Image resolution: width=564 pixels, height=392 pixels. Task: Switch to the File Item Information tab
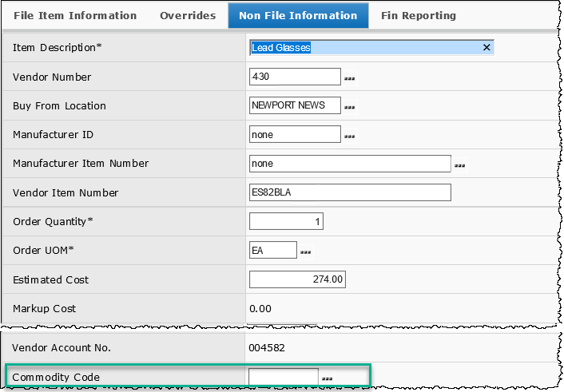[x=74, y=16]
